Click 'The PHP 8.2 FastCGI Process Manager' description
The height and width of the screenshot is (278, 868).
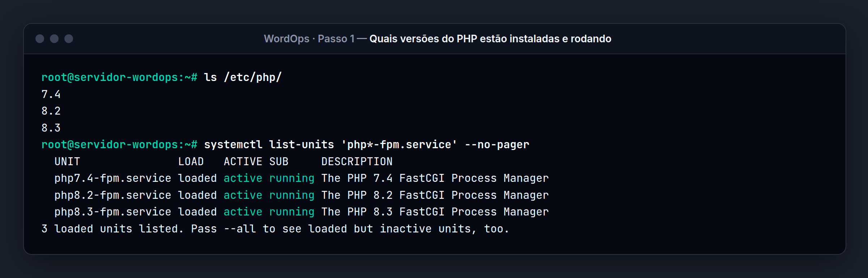(x=435, y=195)
